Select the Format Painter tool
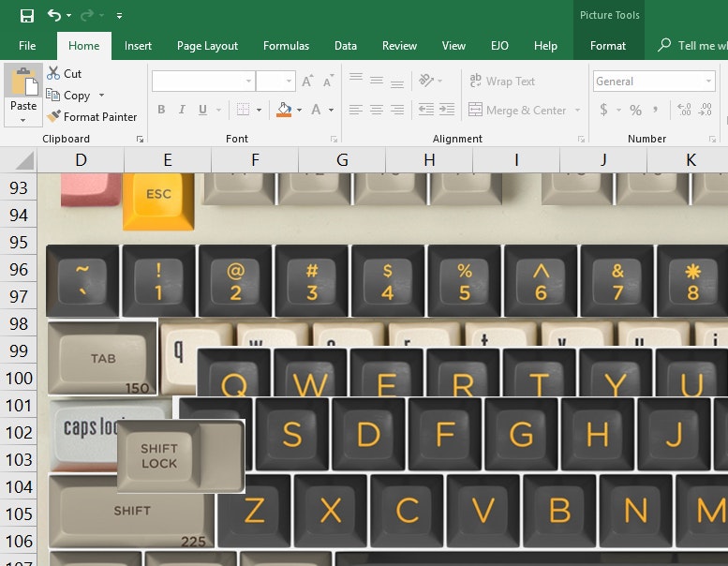The height and width of the screenshot is (566, 728). (x=92, y=117)
